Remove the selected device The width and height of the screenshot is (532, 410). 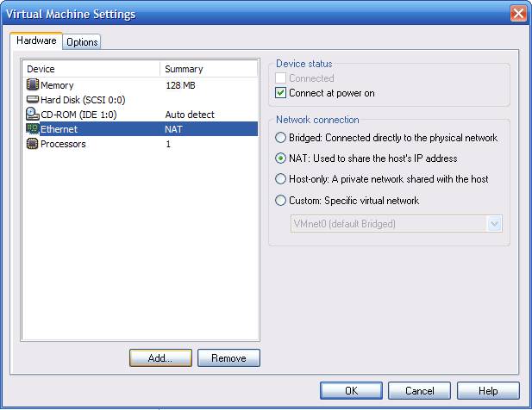pos(228,358)
